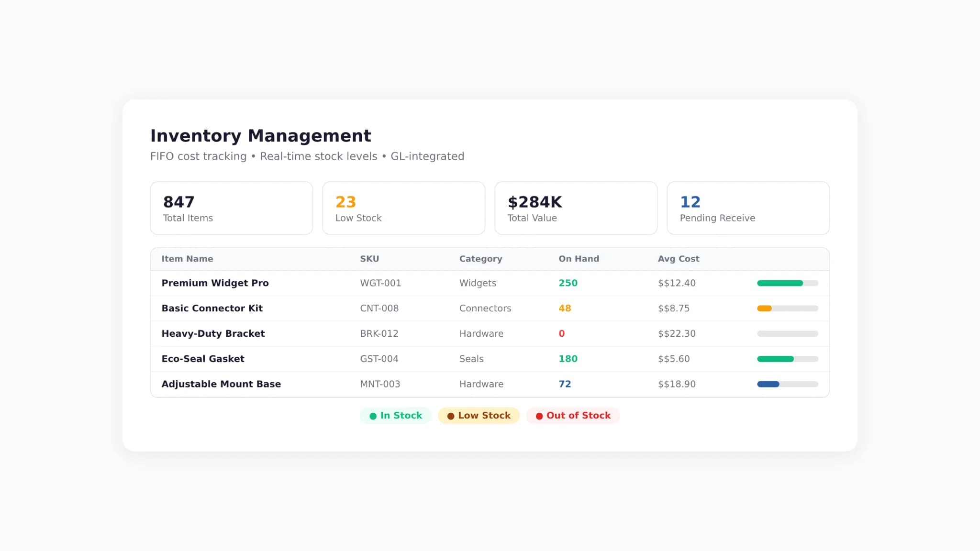Select the Total Value $284K card
Viewport: 980px width, 551px height.
pyautogui.click(x=576, y=208)
